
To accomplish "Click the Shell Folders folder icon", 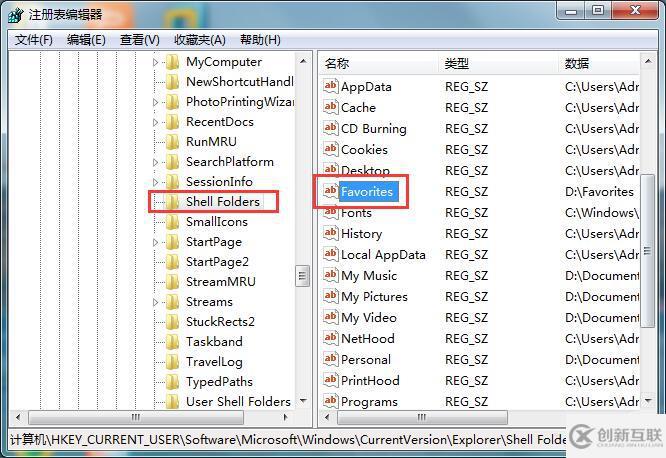I will [172, 202].
